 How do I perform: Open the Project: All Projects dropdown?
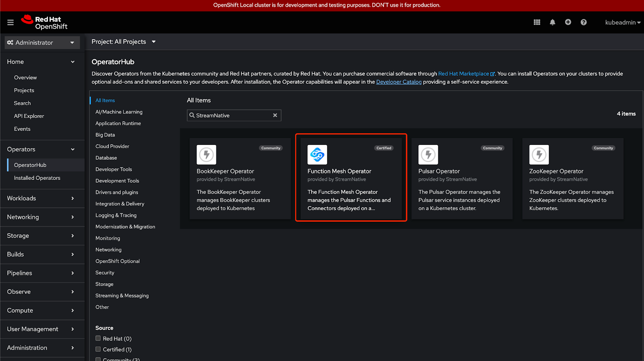pos(124,42)
